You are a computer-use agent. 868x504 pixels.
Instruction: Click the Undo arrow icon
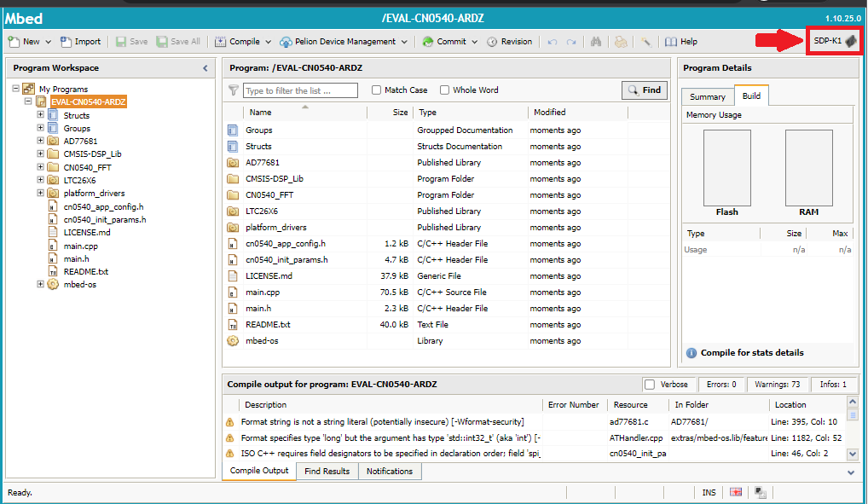552,42
